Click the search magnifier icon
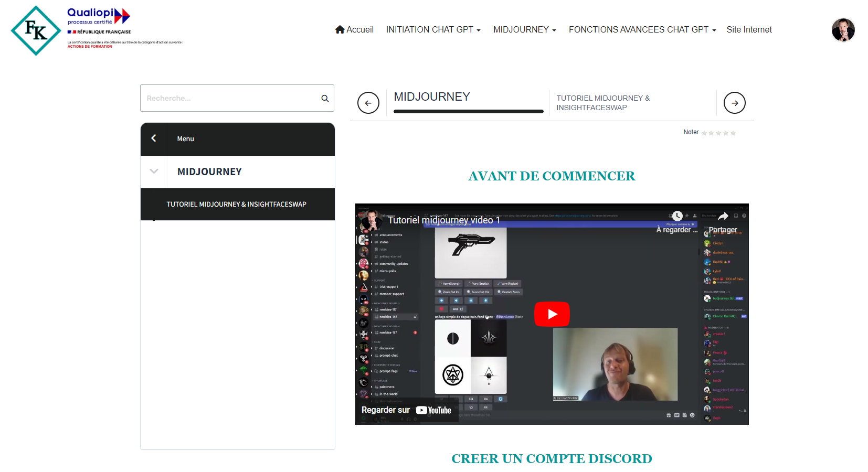This screenshot has width=868, height=472. [325, 99]
